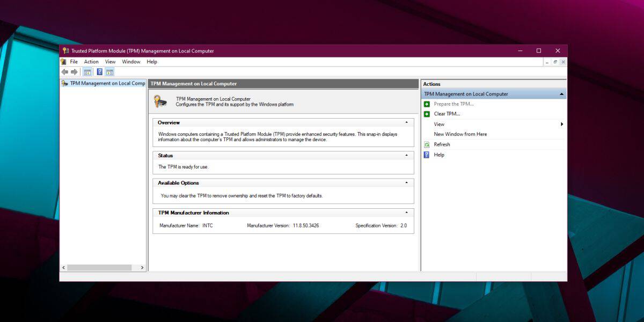This screenshot has height=322, width=644.
Task: Click Clear TPM... action
Action: click(447, 114)
